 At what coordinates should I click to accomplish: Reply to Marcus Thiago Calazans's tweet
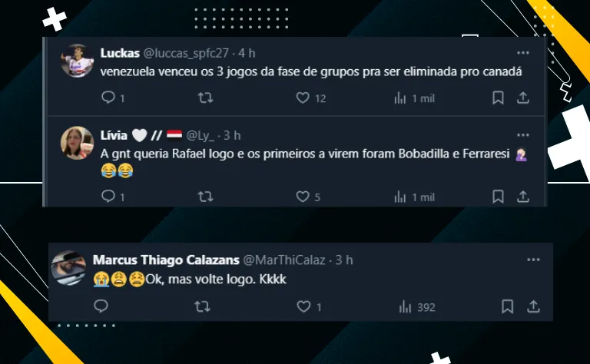(x=101, y=306)
